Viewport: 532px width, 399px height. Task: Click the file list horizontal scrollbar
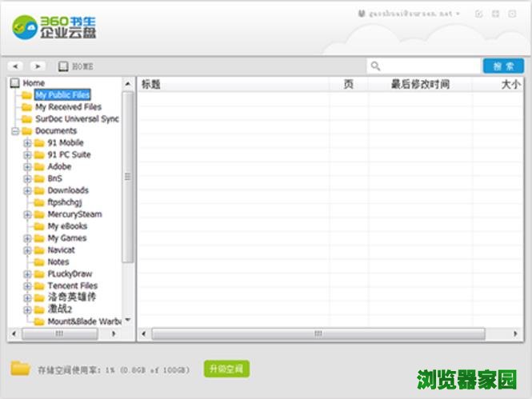pos(318,333)
